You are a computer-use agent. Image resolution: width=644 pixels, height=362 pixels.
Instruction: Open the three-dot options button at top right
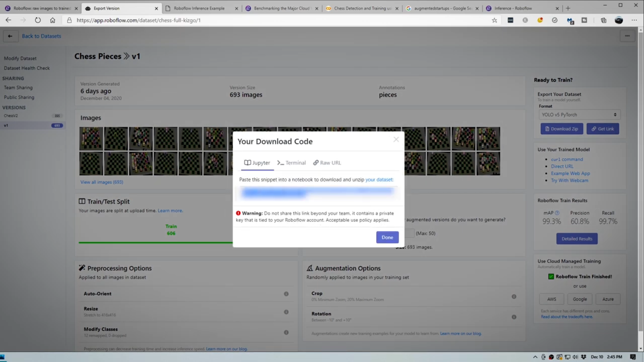pyautogui.click(x=627, y=36)
